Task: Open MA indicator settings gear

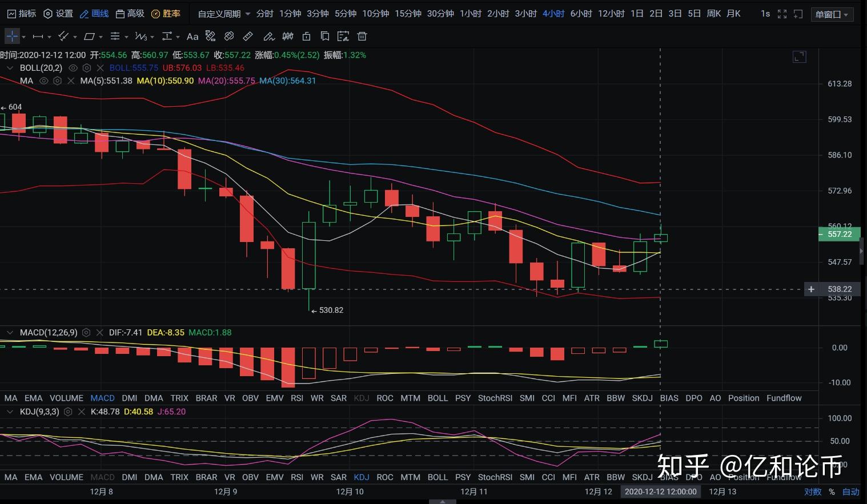Action: pos(57,81)
